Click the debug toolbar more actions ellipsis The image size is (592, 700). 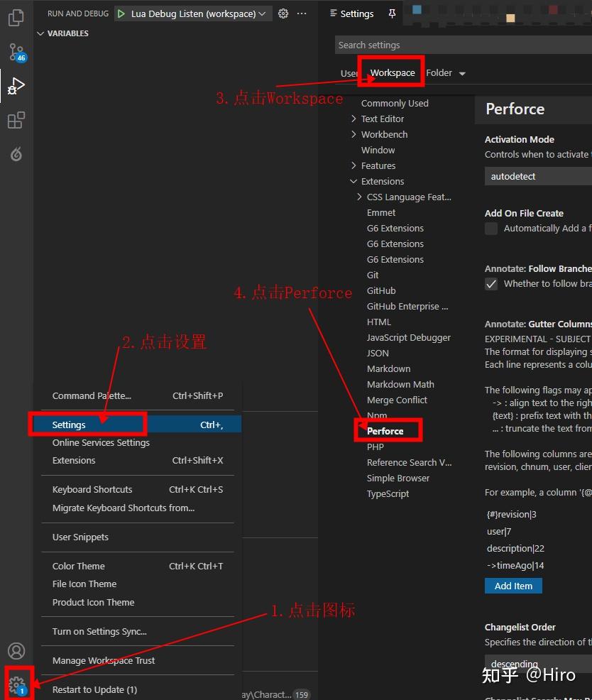pyautogui.click(x=301, y=13)
